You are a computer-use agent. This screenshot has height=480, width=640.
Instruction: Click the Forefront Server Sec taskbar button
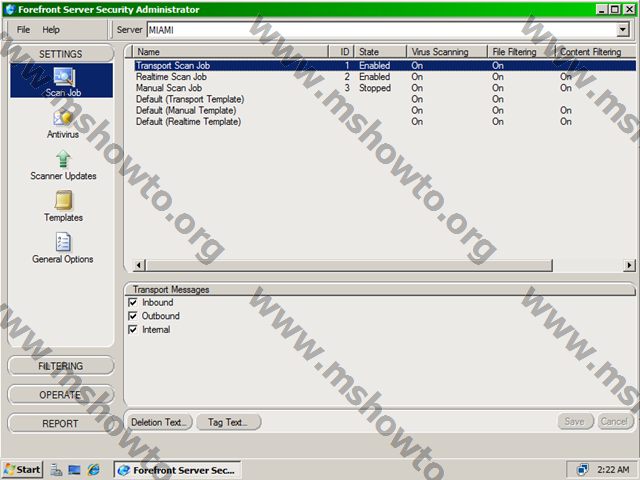(177, 470)
